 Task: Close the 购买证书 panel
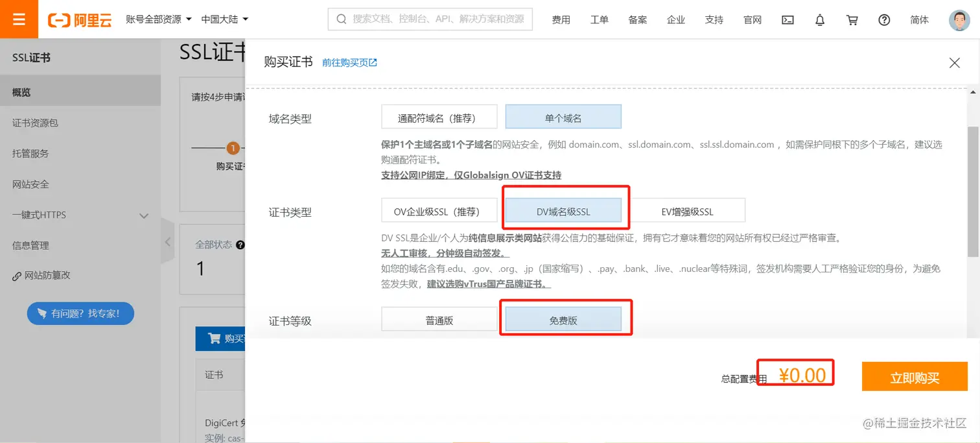(x=954, y=63)
